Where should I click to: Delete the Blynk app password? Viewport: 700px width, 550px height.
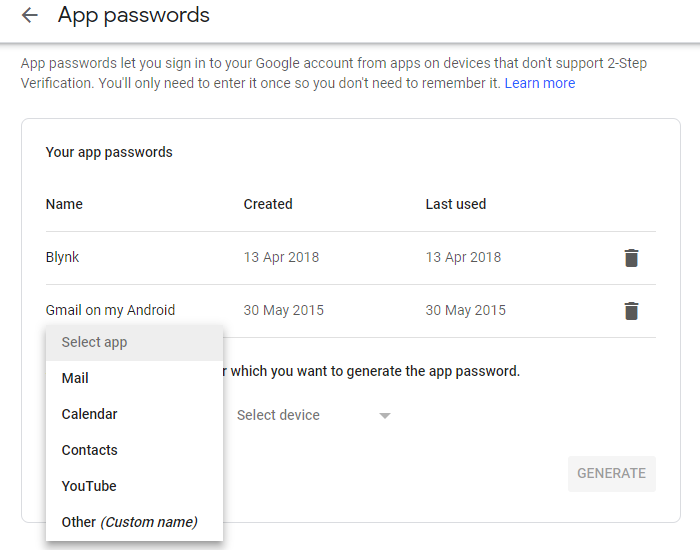point(631,258)
